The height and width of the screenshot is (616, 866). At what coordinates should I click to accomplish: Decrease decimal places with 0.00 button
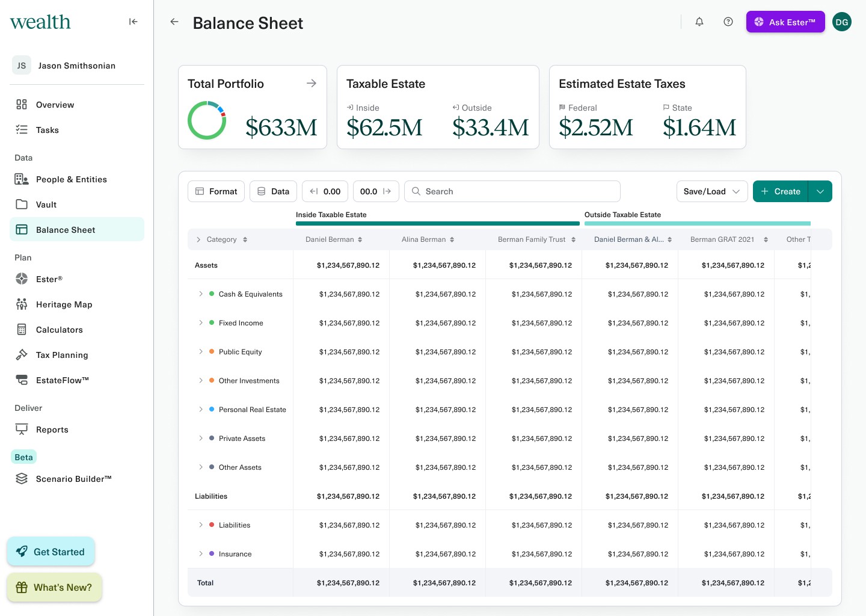(x=325, y=191)
